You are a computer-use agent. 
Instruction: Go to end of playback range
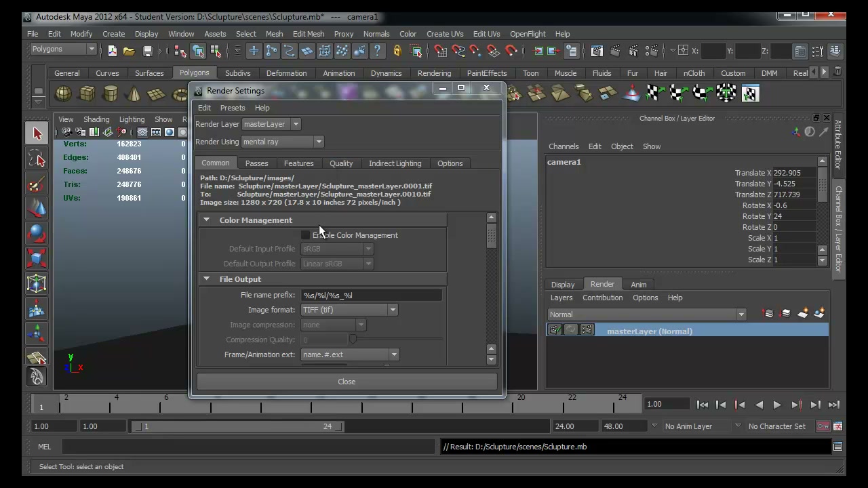(834, 405)
